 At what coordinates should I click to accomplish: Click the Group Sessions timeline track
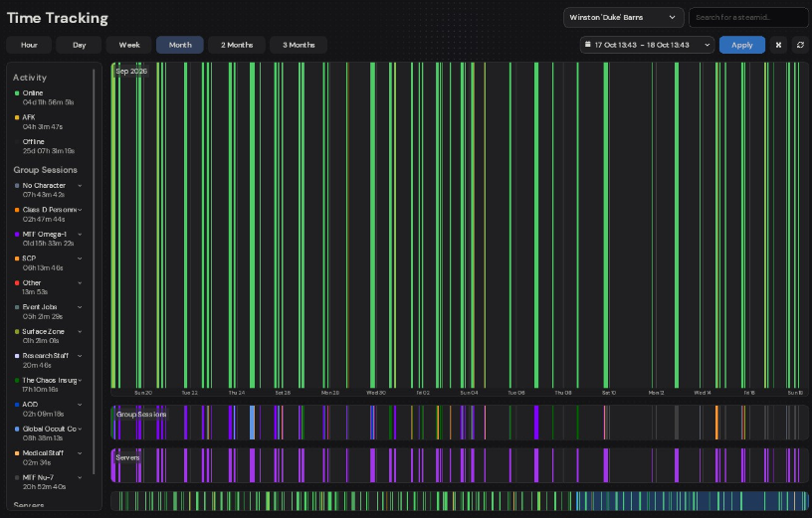tap(460, 423)
